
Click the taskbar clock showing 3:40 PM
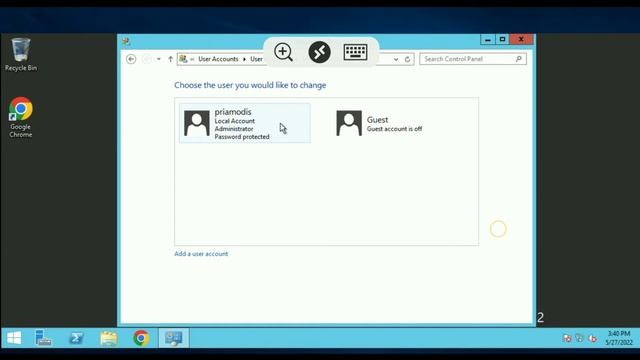pyautogui.click(x=619, y=338)
